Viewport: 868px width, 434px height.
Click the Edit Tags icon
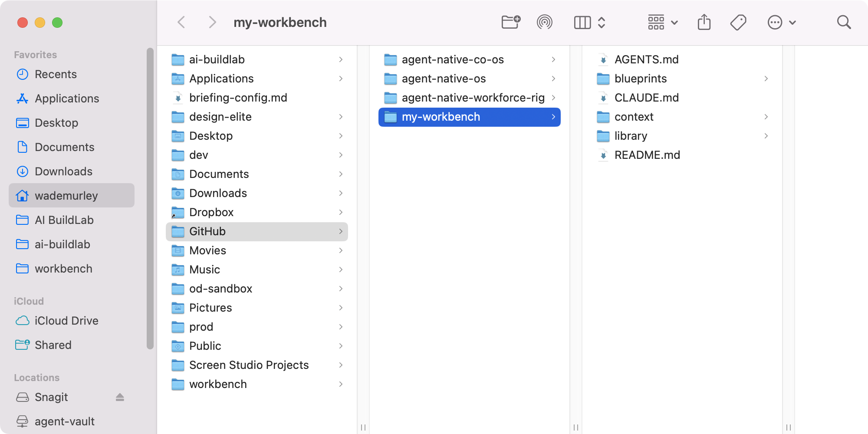pyautogui.click(x=738, y=23)
